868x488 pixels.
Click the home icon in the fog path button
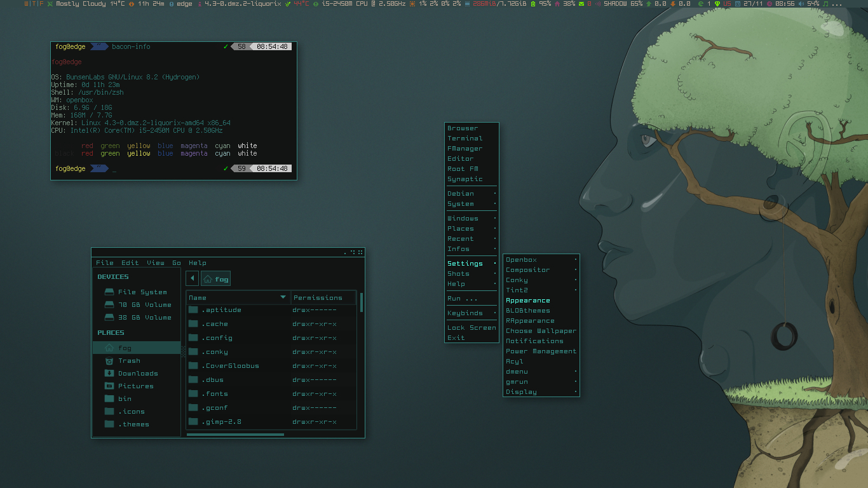pos(208,279)
